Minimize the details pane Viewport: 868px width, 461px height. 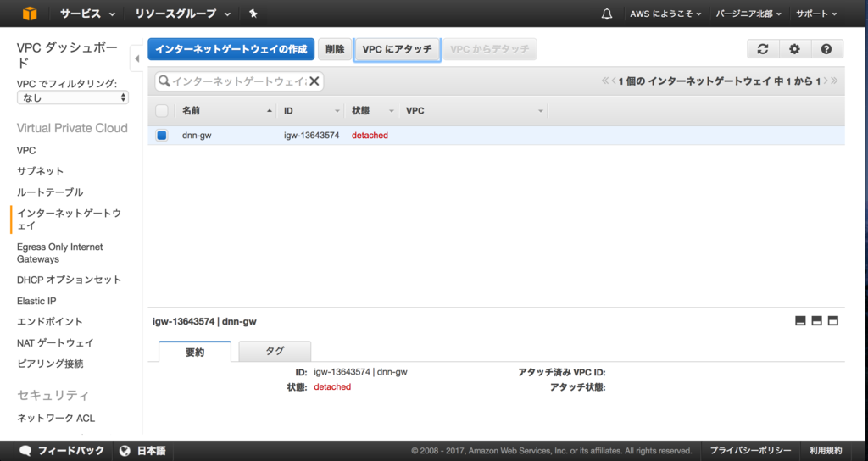(800, 321)
